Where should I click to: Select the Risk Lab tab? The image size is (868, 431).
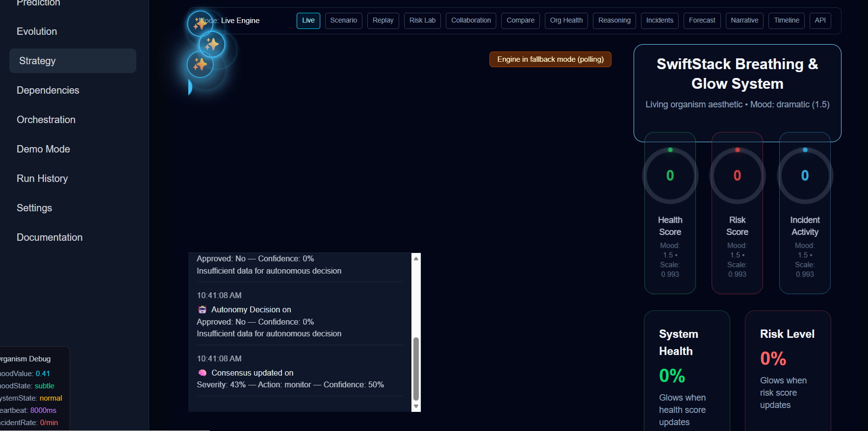(x=422, y=21)
